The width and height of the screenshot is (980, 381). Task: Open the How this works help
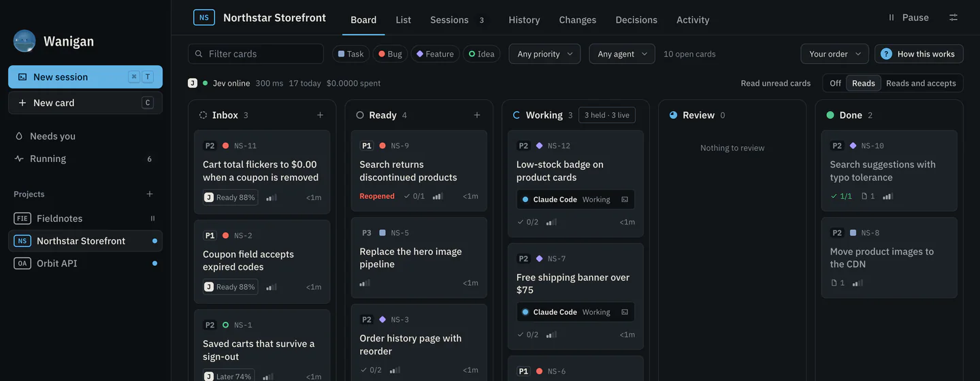[x=919, y=54]
